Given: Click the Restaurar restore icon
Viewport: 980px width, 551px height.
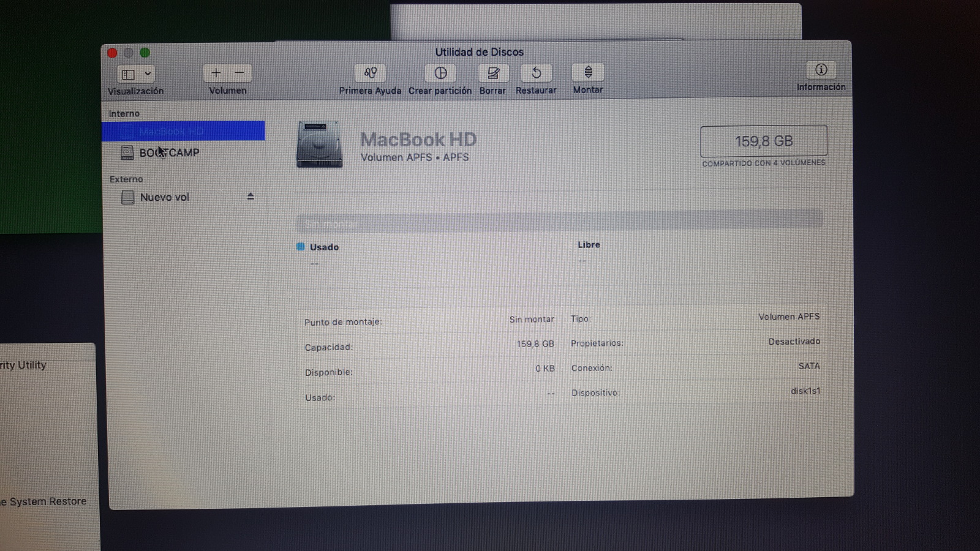Looking at the screenshot, I should coord(536,73).
